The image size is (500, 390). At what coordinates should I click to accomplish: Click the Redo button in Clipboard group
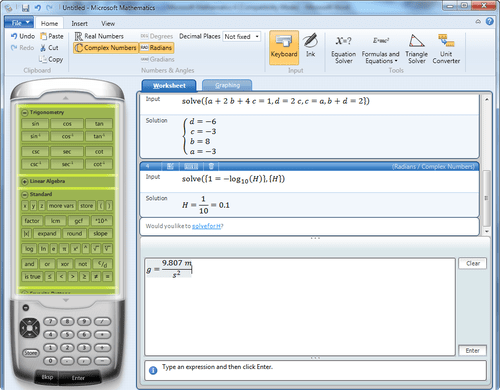tap(23, 48)
